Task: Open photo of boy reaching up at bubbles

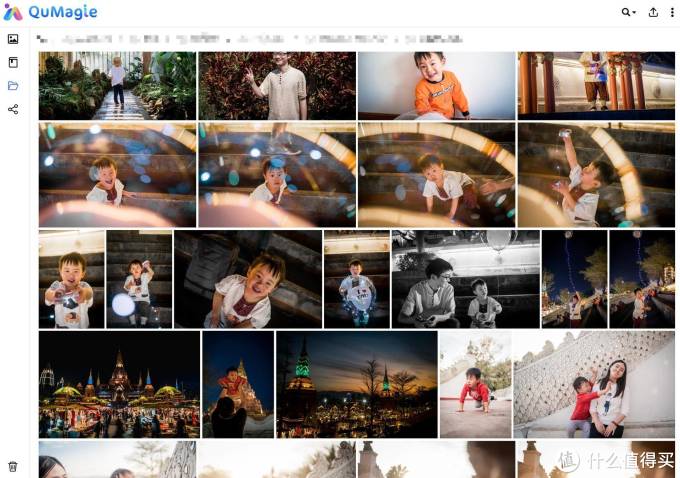Action: [x=596, y=175]
